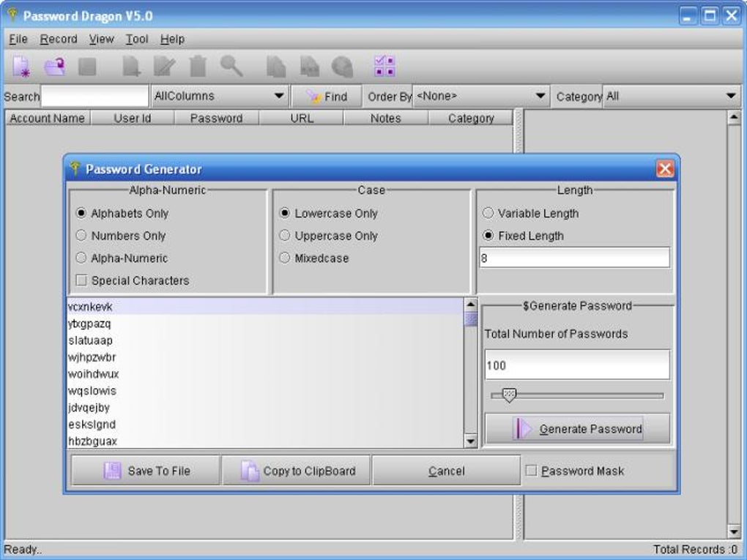The width and height of the screenshot is (747, 560).
Task: Click the URL column header
Action: click(x=302, y=118)
